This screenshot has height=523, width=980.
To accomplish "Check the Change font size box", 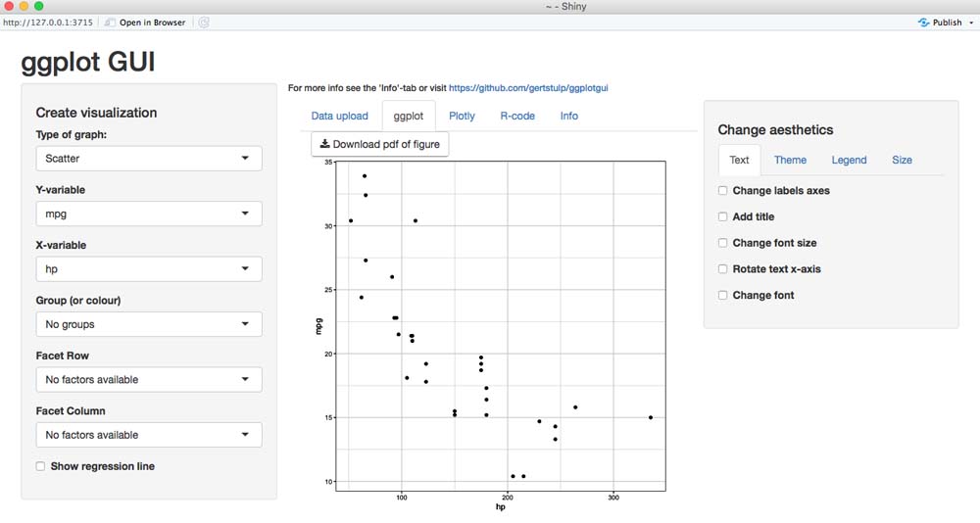I will (x=723, y=243).
